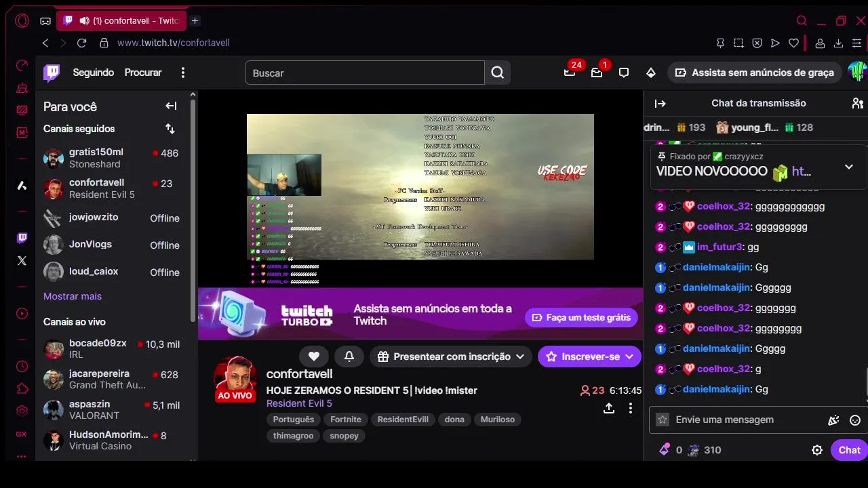Open confortavell channel name link
The width and height of the screenshot is (868, 488).
coord(299,374)
